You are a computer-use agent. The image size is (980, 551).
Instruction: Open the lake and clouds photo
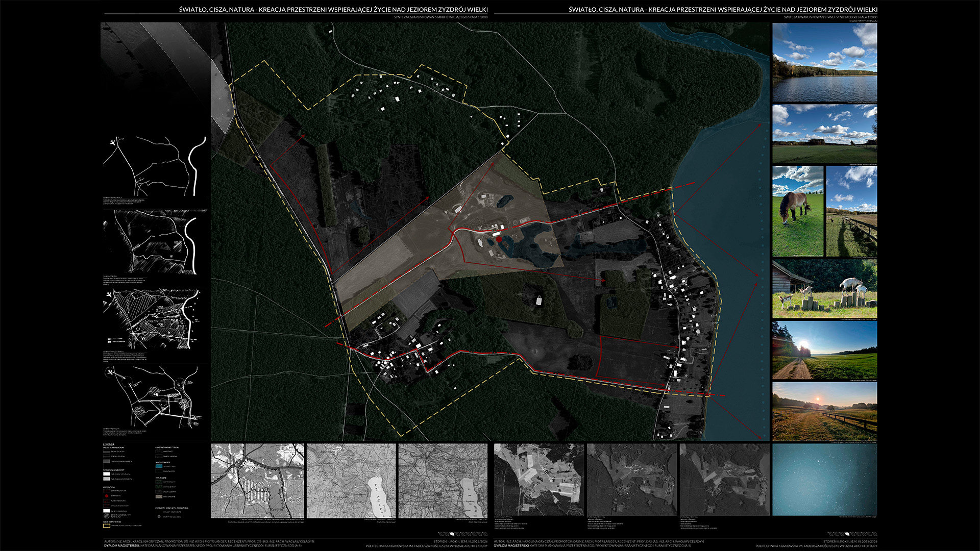[824, 62]
